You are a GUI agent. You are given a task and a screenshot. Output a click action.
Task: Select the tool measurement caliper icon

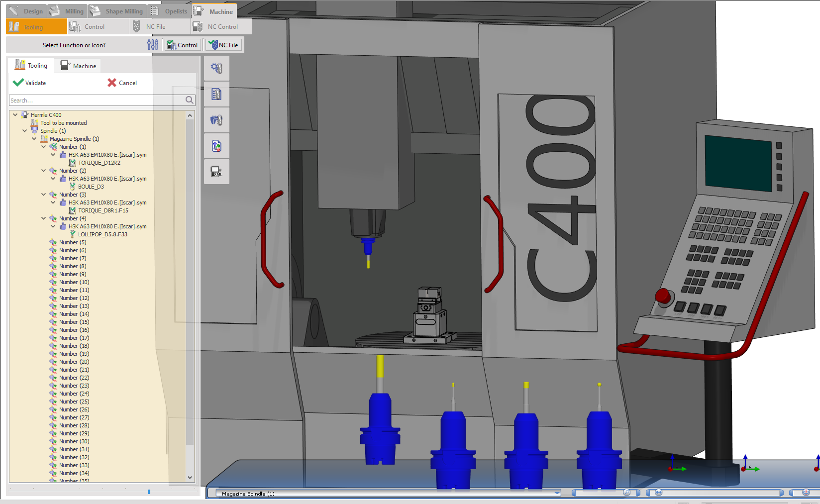(x=216, y=120)
